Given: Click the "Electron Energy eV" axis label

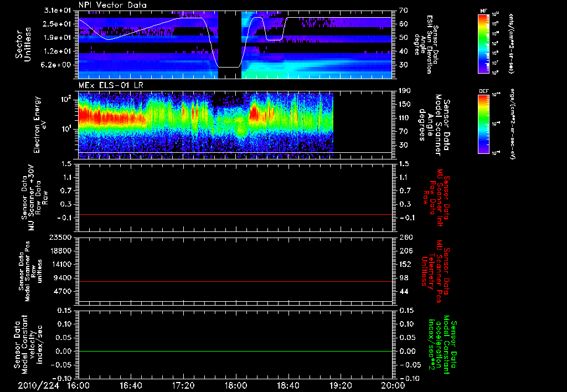Looking at the screenshot, I should [41, 125].
